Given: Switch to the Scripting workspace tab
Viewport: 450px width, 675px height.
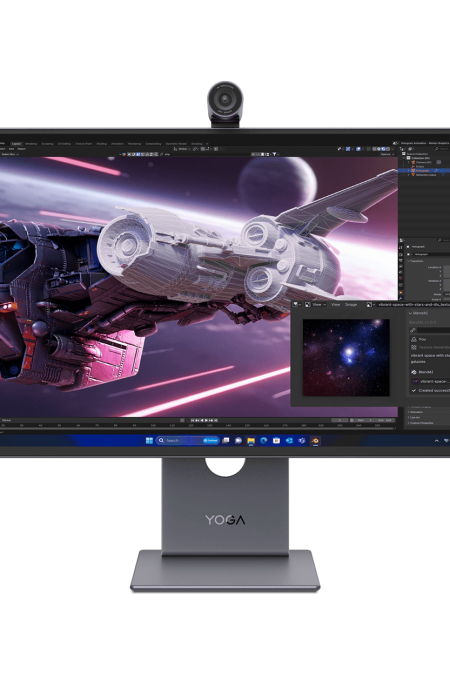Looking at the screenshot, I should 196,144.
